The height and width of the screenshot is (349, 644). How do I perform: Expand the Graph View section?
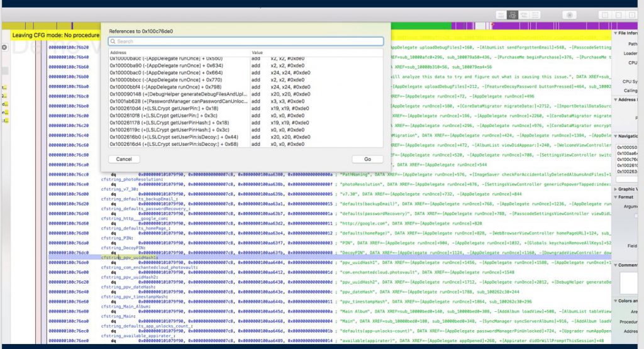point(615,189)
